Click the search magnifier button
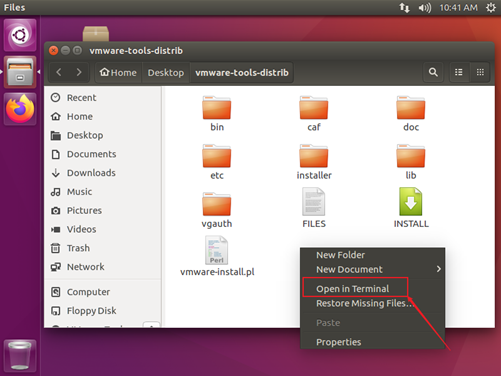501x376 pixels. click(433, 72)
